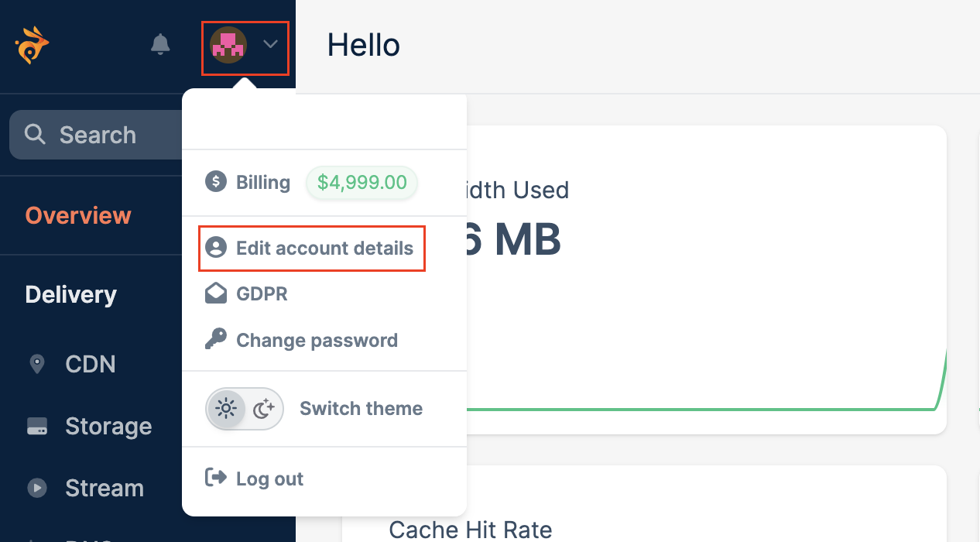Click the pixelated user avatar
Screen dimensions: 980x542
(228, 46)
